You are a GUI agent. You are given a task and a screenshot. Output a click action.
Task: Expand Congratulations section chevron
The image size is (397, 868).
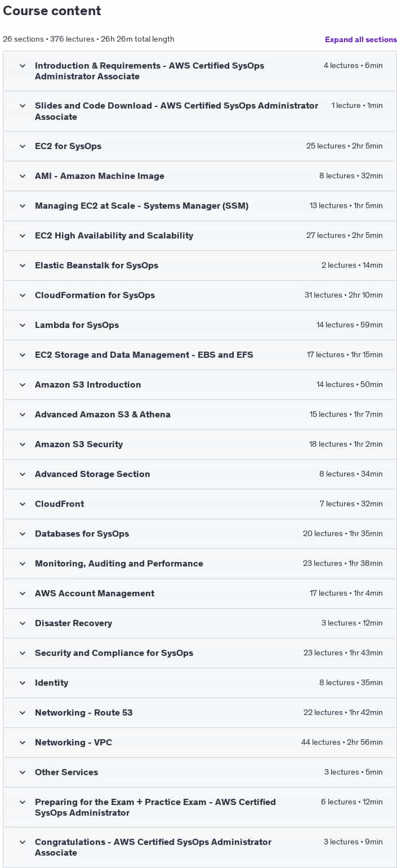point(23,842)
